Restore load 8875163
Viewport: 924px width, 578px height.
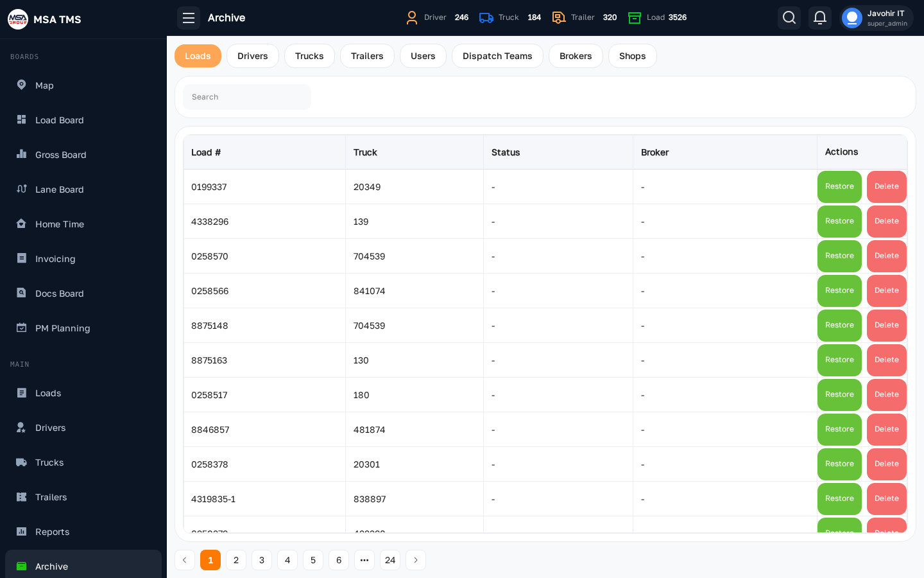[839, 360]
